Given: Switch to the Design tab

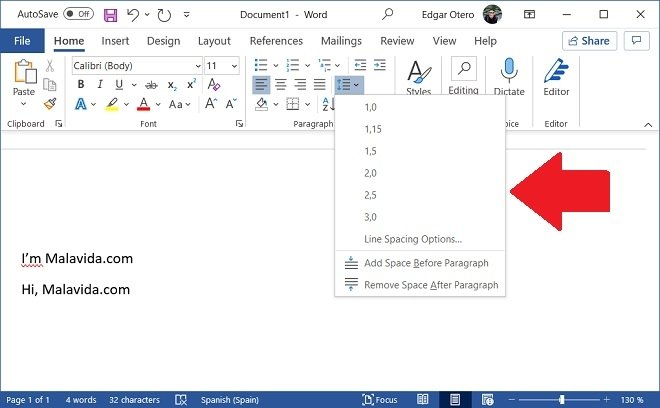Looking at the screenshot, I should pos(163,41).
